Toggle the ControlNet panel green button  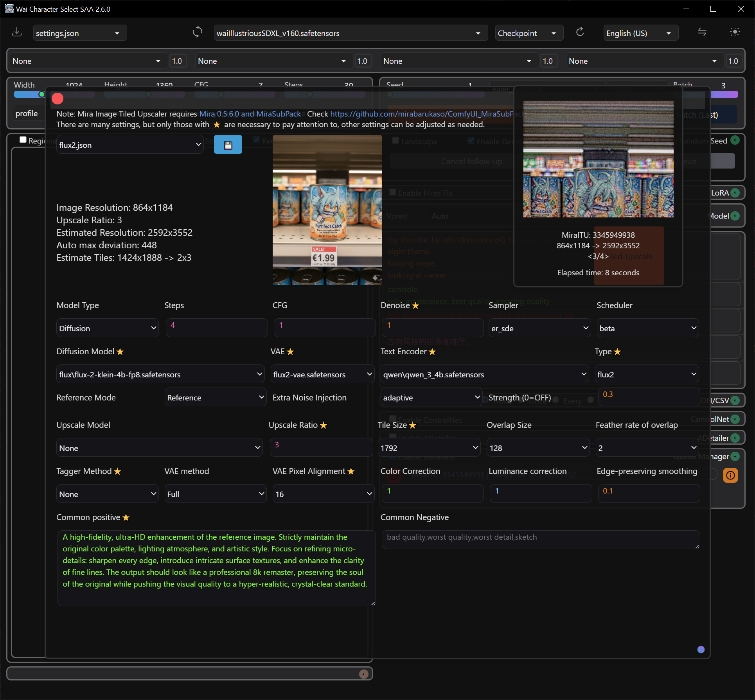[x=735, y=419]
